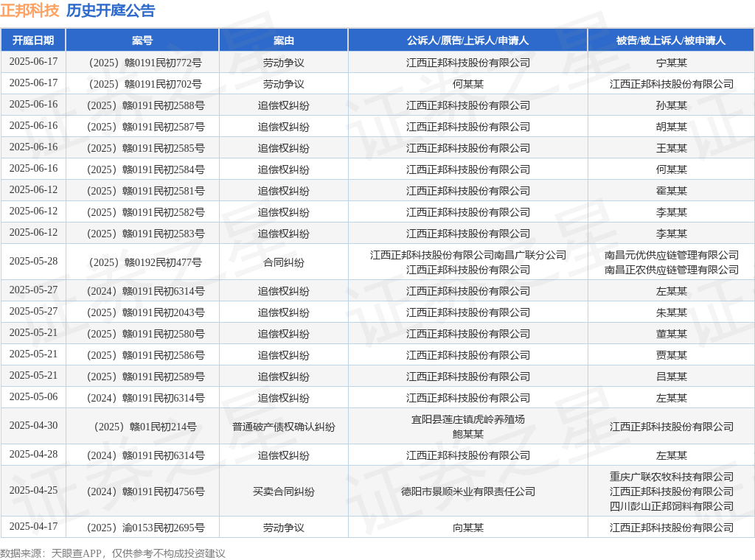755x560 pixels.
Task: Click cause 普通破产债权确认纠纷
Action: point(284,427)
